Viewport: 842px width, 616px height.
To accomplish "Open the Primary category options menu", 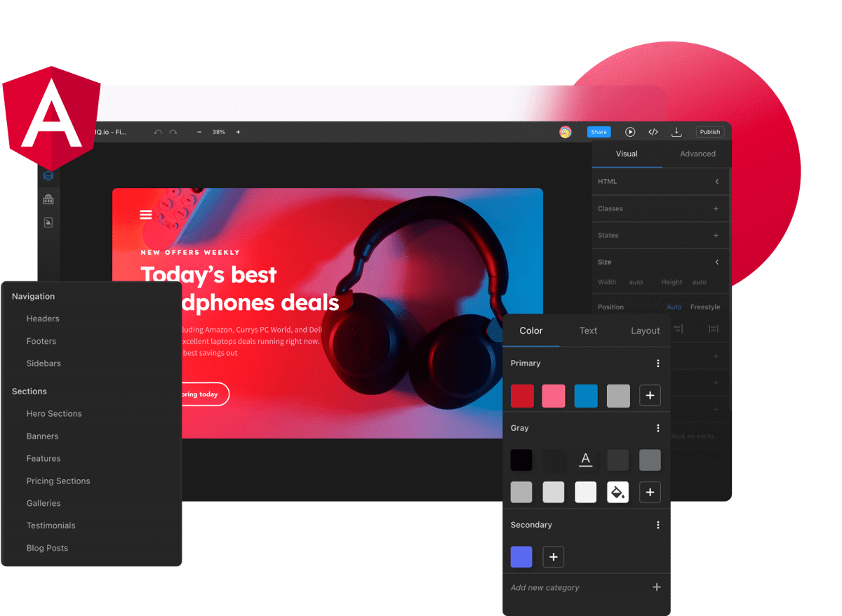I will [x=658, y=363].
